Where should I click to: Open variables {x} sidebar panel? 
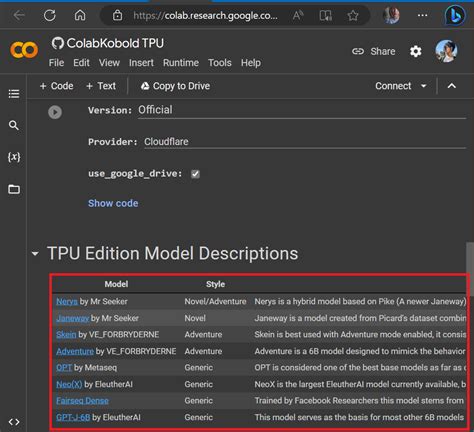tap(14, 157)
